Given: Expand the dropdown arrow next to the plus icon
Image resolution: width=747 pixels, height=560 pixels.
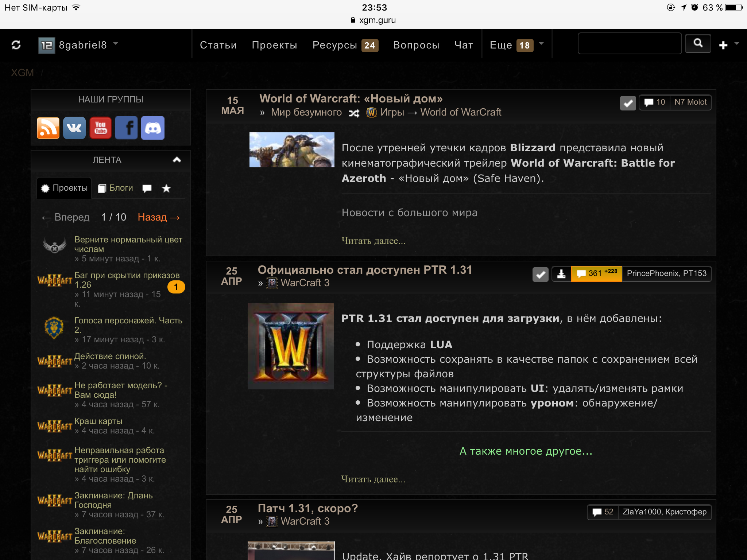Looking at the screenshot, I should (x=736, y=43).
